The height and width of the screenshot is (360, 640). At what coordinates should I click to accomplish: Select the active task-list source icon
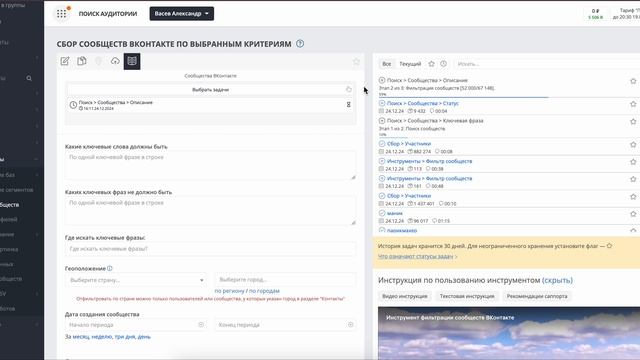pyautogui.click(x=132, y=61)
